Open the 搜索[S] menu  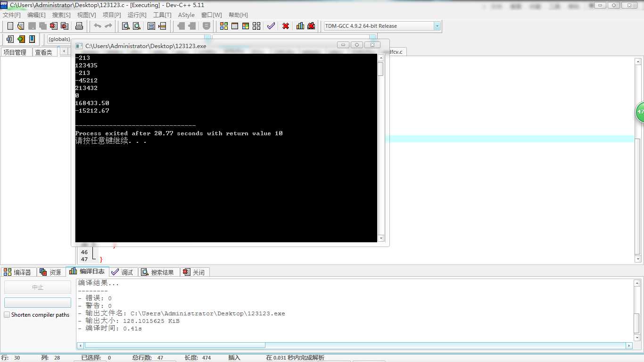(61, 15)
